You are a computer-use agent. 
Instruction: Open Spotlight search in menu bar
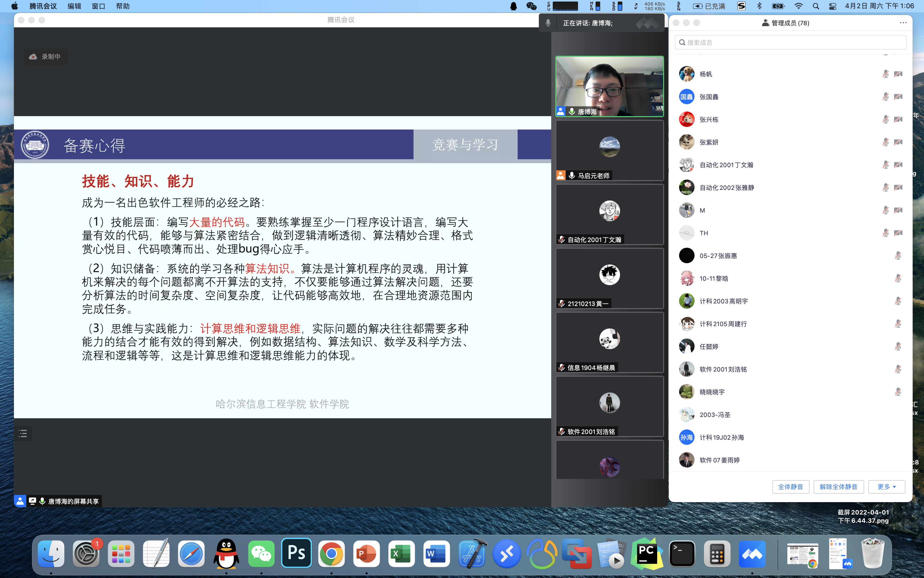tap(815, 6)
